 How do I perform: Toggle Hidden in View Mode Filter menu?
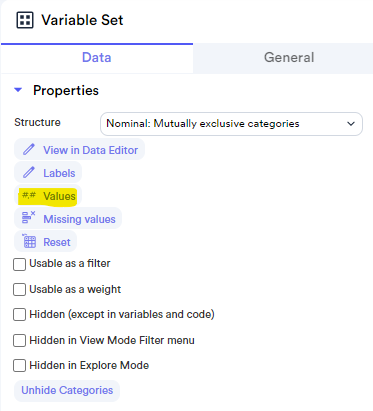pos(19,340)
